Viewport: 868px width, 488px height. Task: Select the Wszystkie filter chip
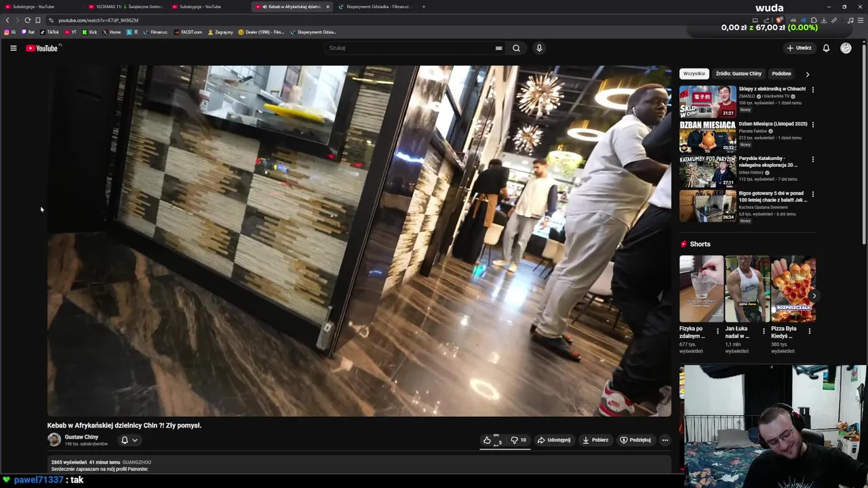click(694, 73)
